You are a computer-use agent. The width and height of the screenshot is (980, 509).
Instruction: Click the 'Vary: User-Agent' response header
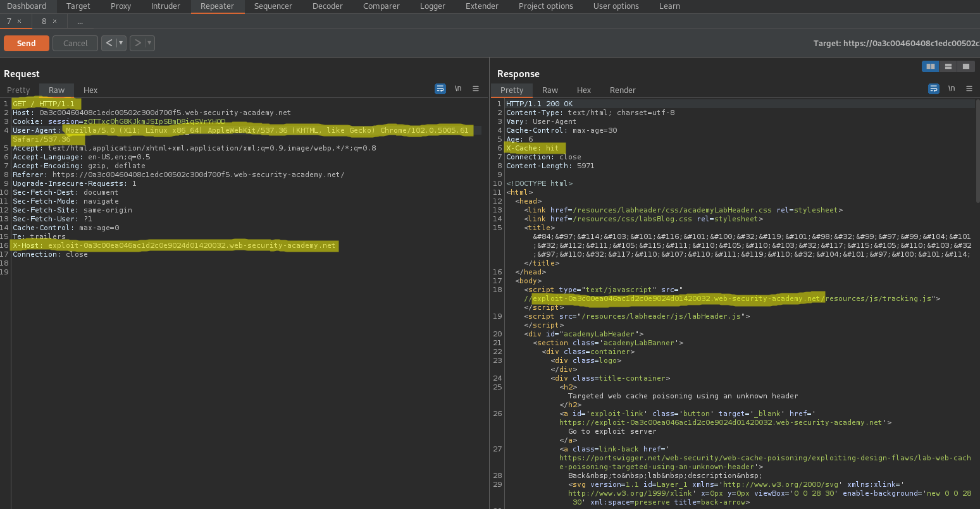[x=541, y=121]
